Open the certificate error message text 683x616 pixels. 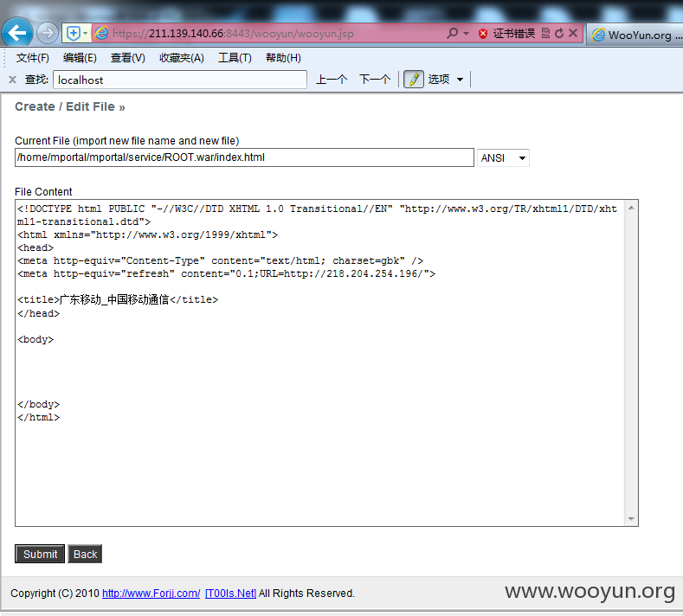[514, 34]
